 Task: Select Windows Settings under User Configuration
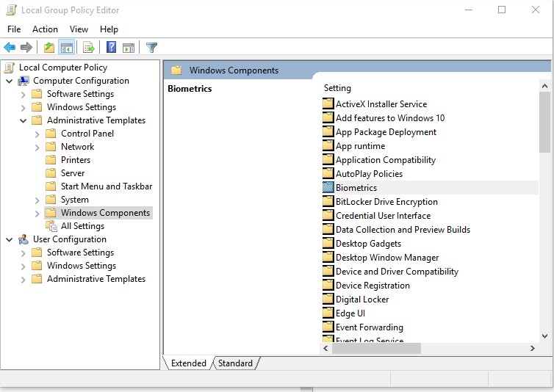coord(82,266)
